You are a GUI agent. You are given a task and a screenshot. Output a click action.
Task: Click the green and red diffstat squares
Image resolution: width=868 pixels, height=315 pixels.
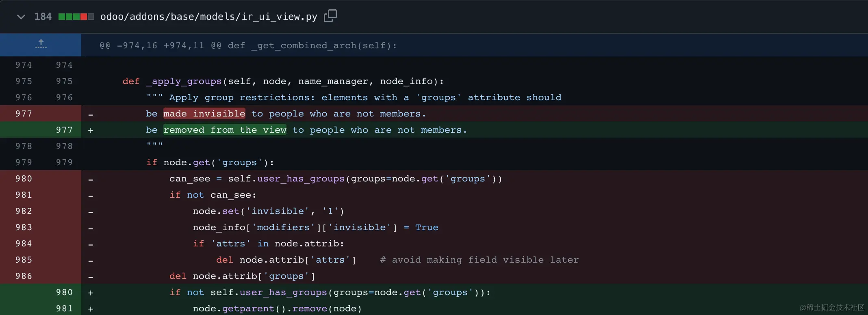(x=76, y=17)
